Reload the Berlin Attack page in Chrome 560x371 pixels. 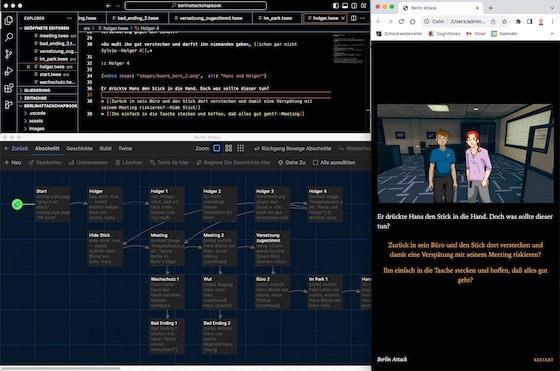401,22
